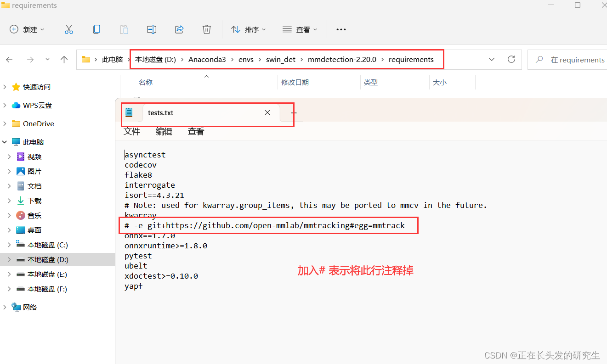Click requirements in the breadcrumb path

411,59
